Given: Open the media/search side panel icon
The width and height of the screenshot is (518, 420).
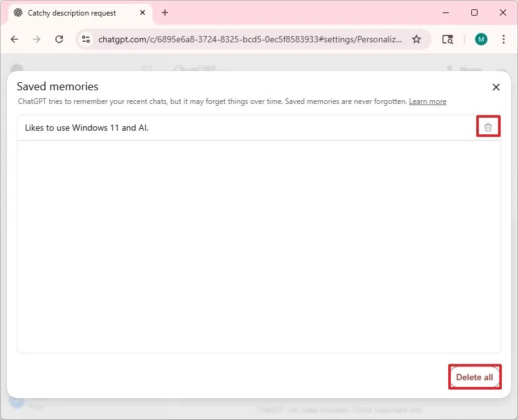Looking at the screenshot, I should (x=448, y=39).
